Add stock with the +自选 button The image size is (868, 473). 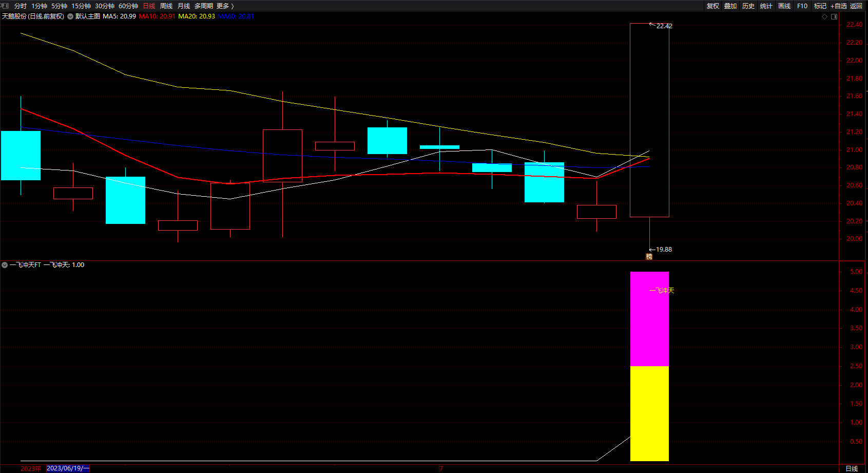click(x=839, y=6)
